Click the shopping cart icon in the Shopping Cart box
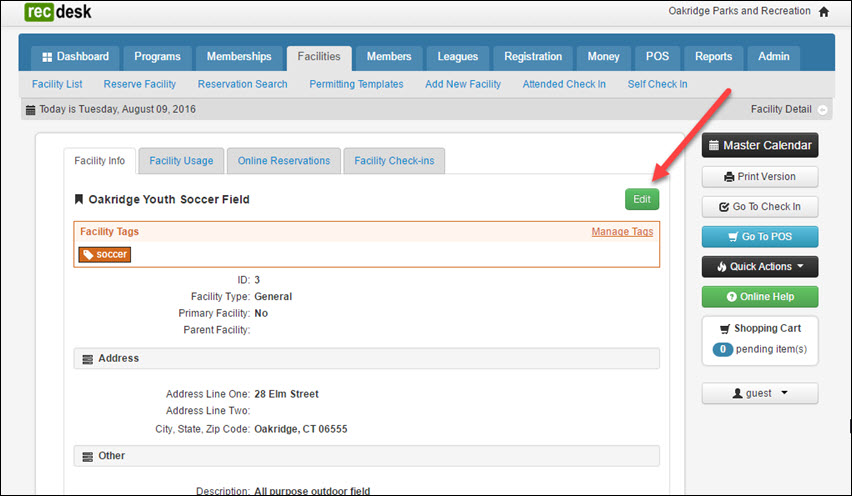852x496 pixels. coord(725,329)
